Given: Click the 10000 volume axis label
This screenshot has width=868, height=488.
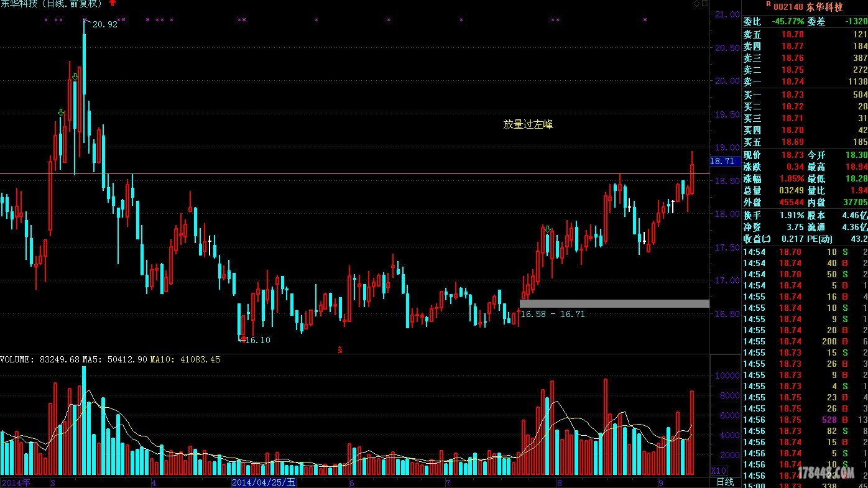Looking at the screenshot, I should click(727, 376).
